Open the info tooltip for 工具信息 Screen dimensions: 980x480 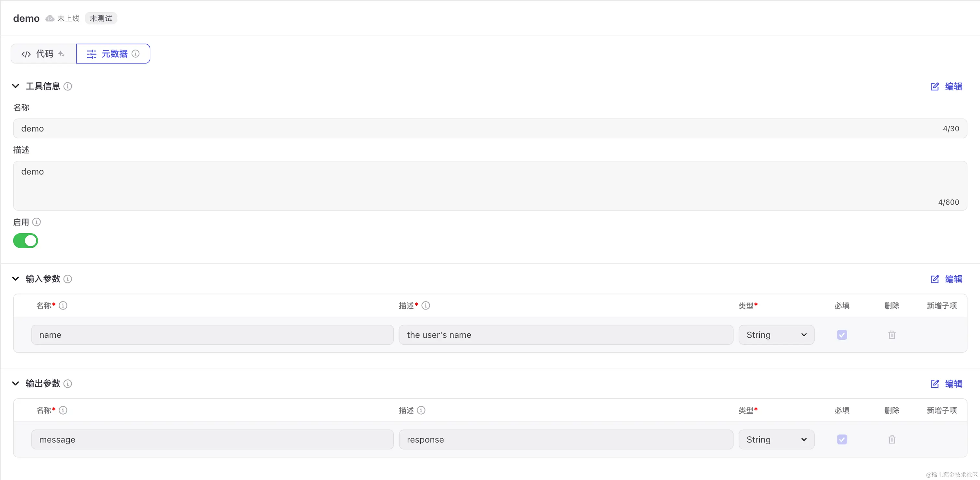coord(68,86)
